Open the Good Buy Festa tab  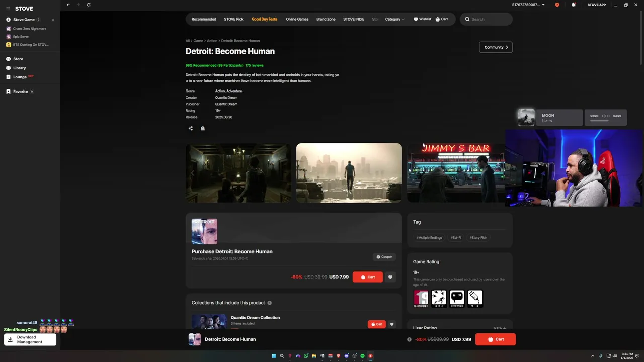point(264,19)
